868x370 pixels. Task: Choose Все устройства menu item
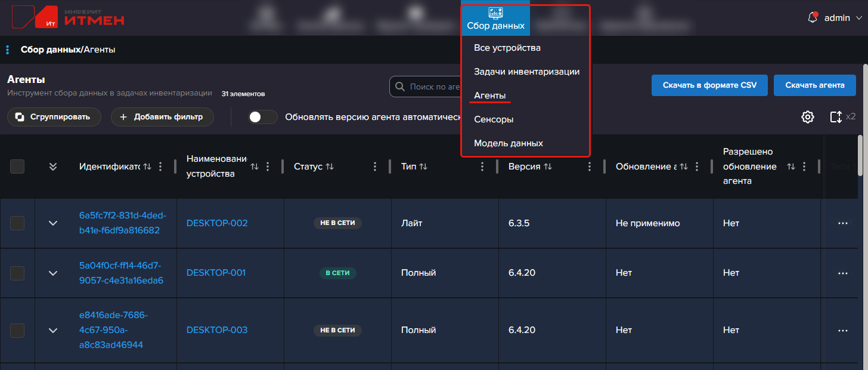coord(507,48)
